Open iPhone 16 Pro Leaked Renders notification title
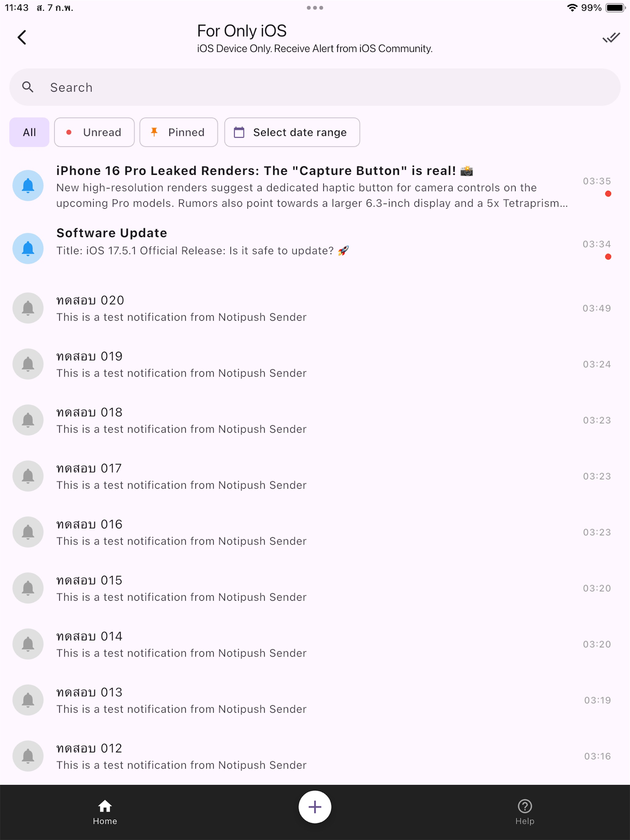This screenshot has height=840, width=630. [265, 171]
